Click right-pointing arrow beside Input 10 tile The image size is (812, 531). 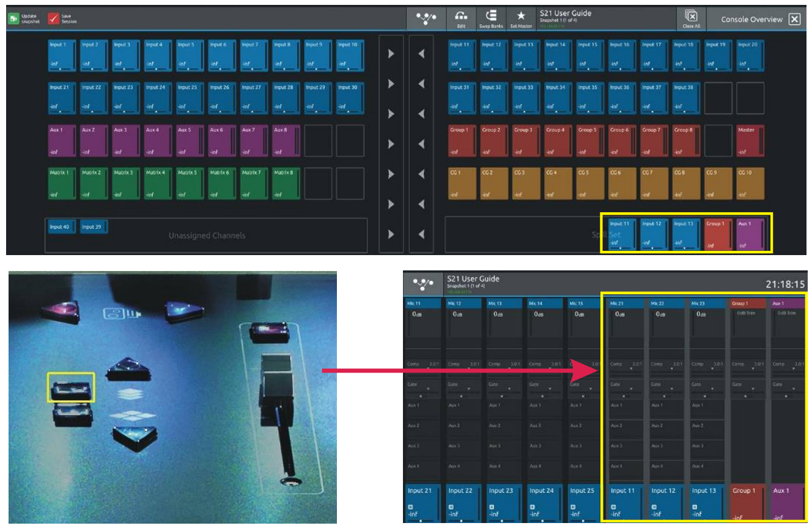(x=391, y=54)
